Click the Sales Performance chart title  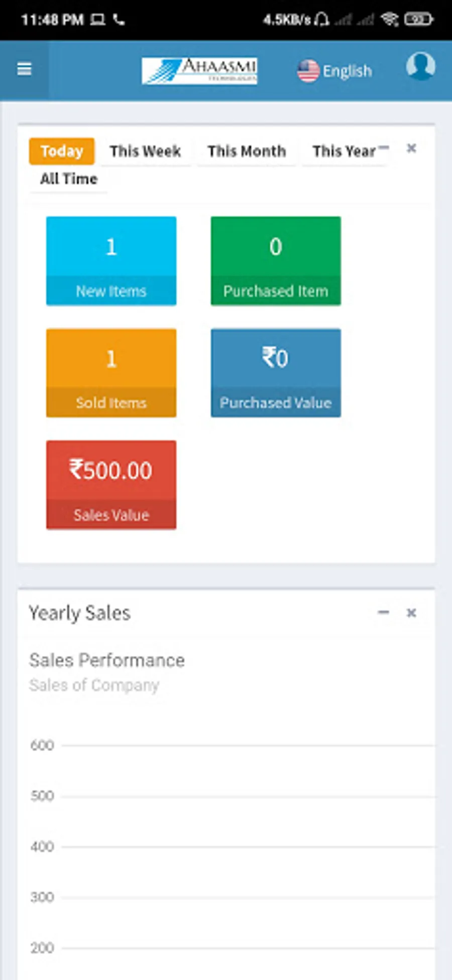coord(107,660)
